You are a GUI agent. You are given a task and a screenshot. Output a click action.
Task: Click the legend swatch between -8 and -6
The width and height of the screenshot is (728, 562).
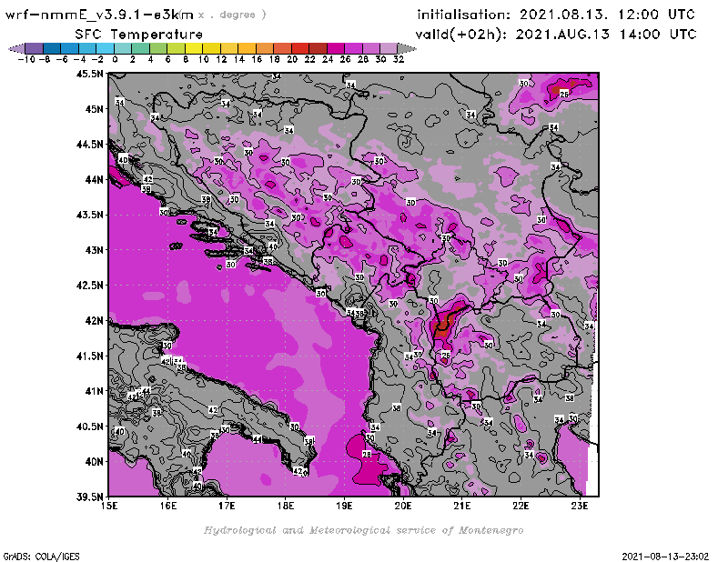point(52,48)
